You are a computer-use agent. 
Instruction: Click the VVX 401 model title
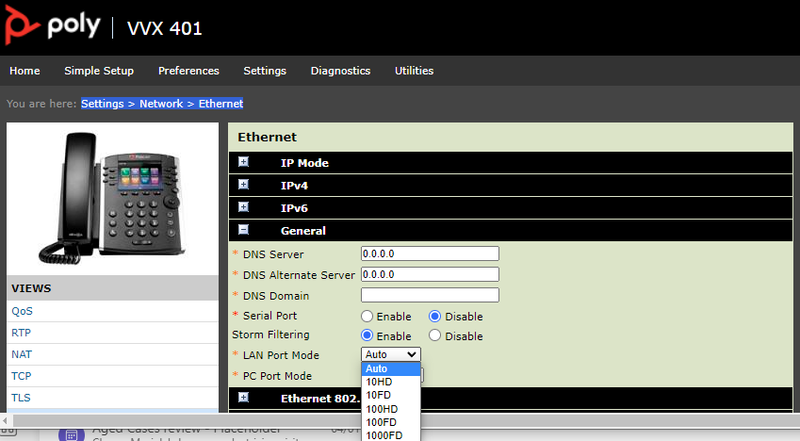[x=164, y=29]
